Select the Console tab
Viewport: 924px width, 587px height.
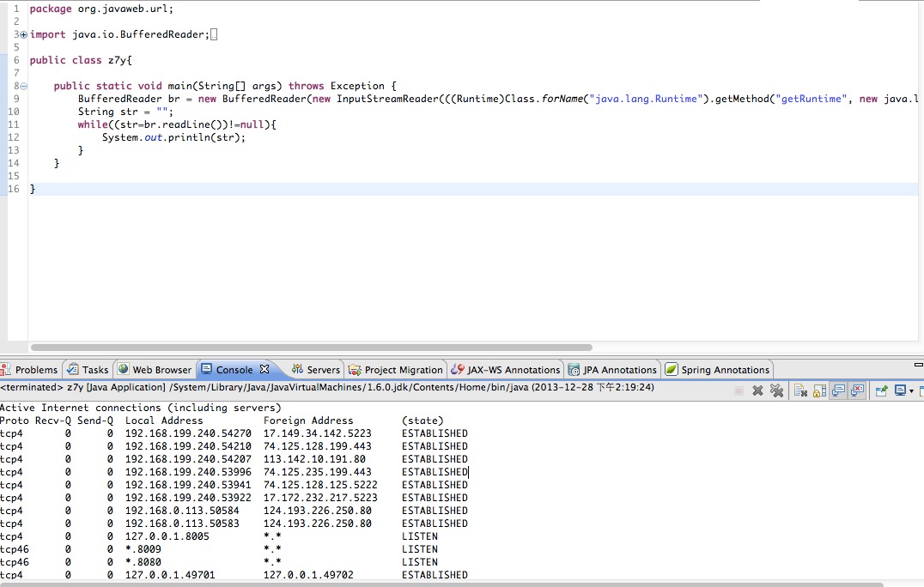point(234,370)
